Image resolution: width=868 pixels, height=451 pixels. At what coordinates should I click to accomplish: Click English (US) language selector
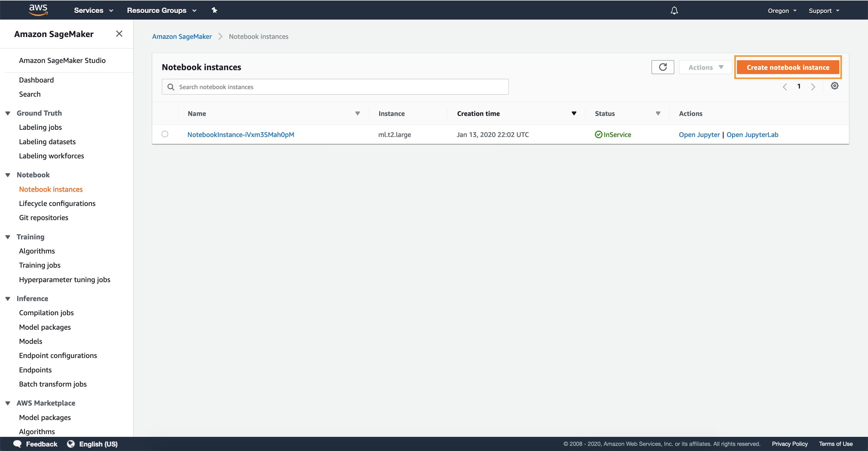pyautogui.click(x=98, y=444)
